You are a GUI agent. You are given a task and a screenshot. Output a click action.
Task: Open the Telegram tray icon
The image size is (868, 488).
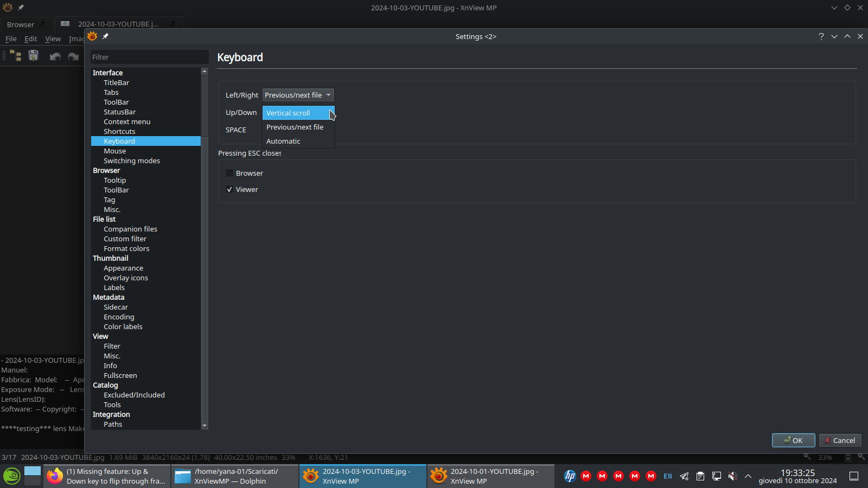(x=684, y=476)
